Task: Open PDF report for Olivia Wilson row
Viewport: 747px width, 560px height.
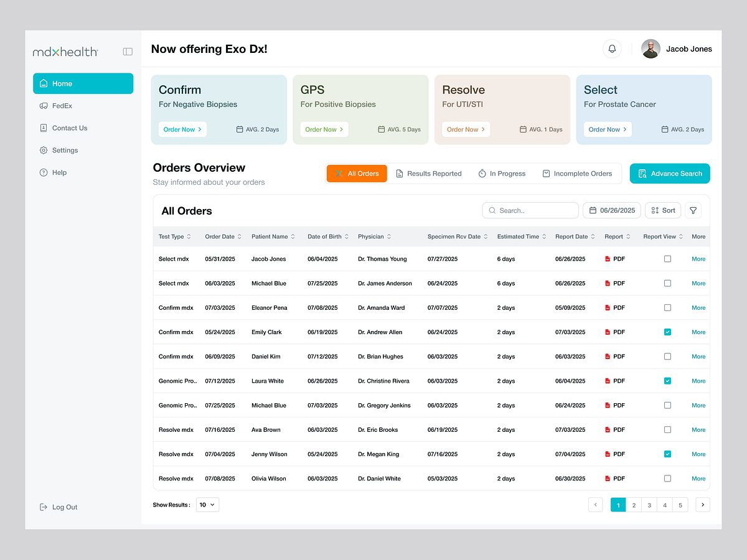Action: 615,478
